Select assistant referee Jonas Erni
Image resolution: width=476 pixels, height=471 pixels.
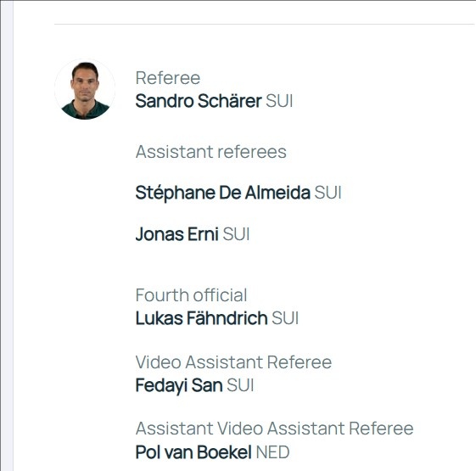point(177,234)
